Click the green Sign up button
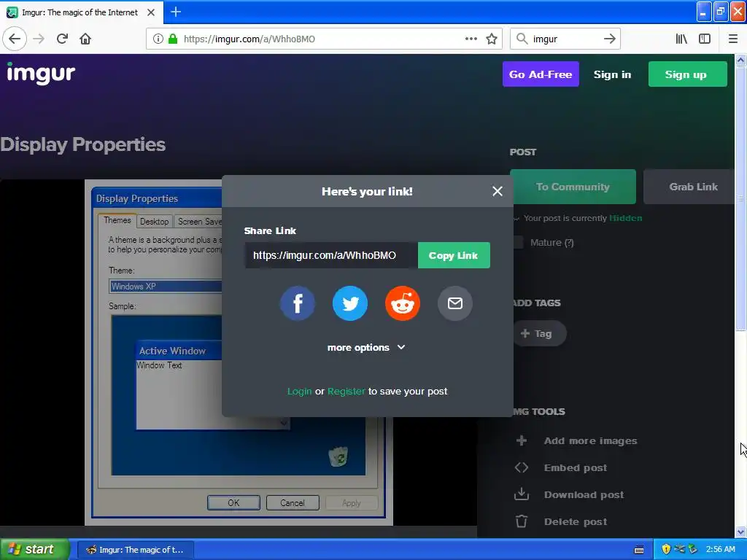This screenshot has width=747, height=560. [x=687, y=74]
